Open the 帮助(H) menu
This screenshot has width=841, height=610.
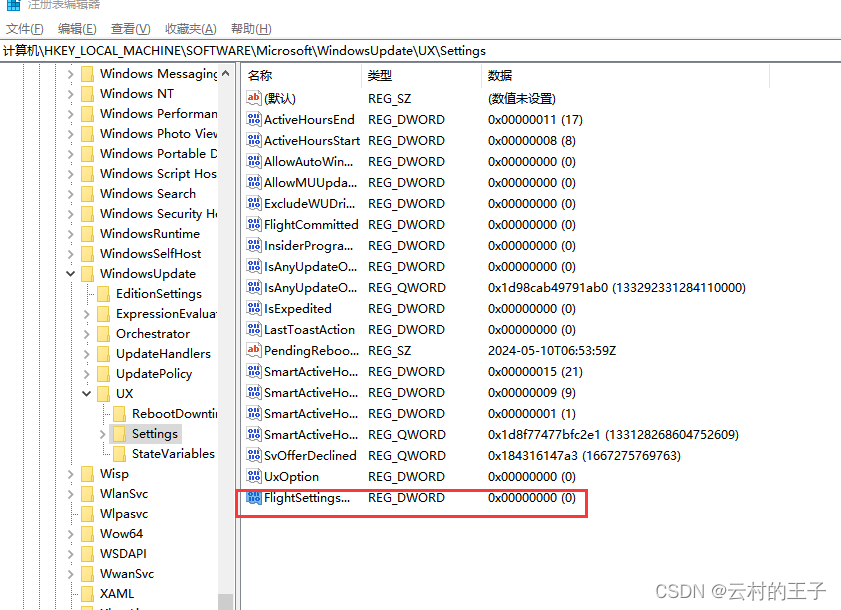click(x=251, y=29)
